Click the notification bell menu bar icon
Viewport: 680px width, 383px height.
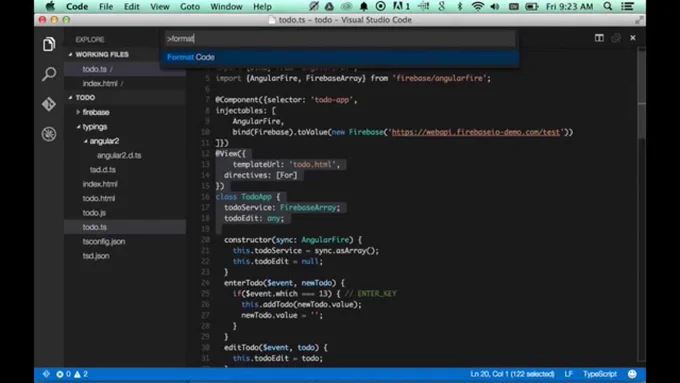point(363,7)
